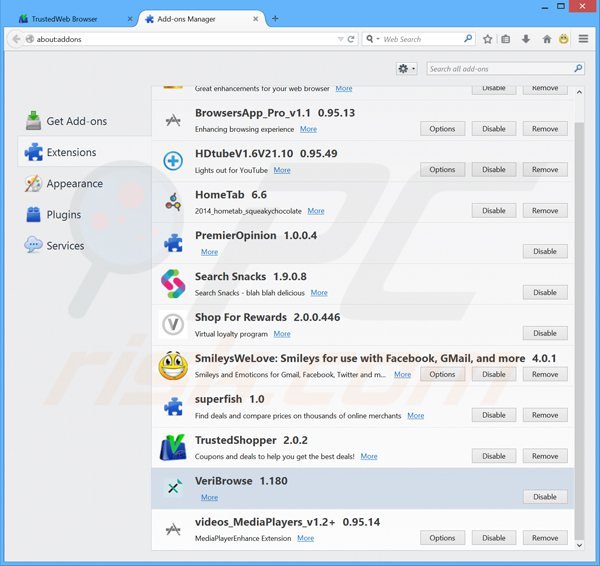
Task: Click the Search Snacks colorful logo
Action: tap(173, 284)
